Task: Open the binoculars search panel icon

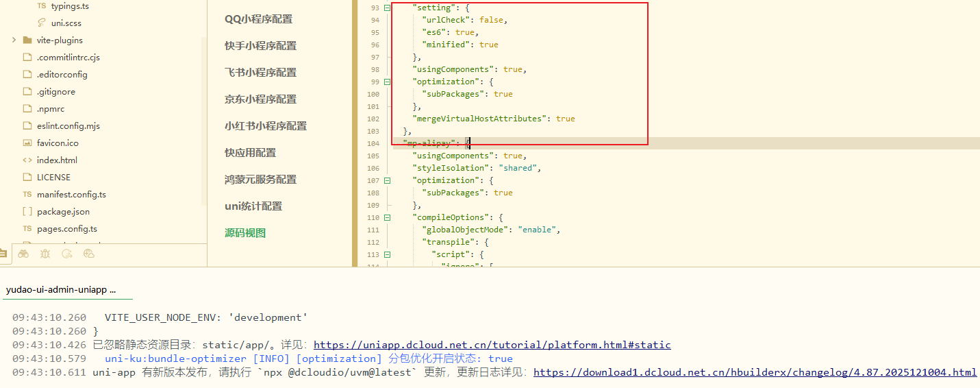Action: 23,254
